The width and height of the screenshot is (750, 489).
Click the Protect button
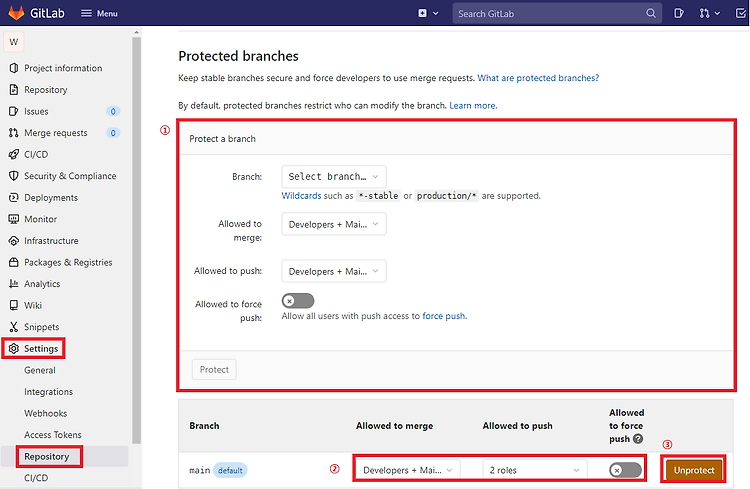(214, 369)
